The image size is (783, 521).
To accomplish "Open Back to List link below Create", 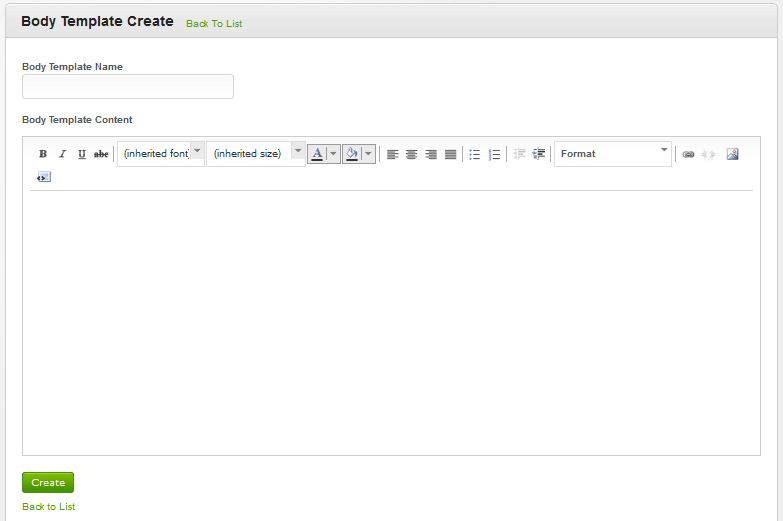I will (x=48, y=507).
